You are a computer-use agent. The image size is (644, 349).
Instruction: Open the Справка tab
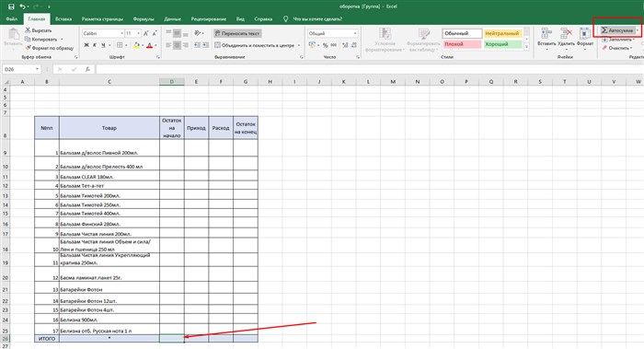[x=263, y=19]
